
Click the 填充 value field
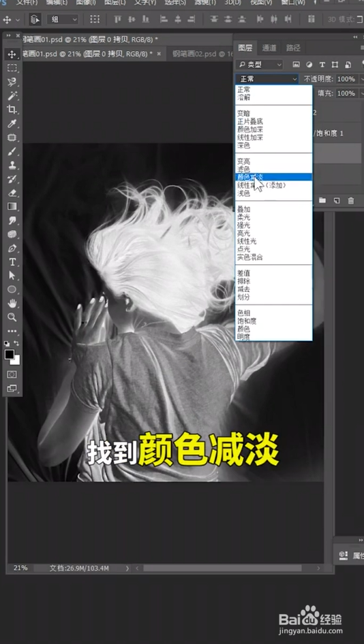tap(348, 93)
